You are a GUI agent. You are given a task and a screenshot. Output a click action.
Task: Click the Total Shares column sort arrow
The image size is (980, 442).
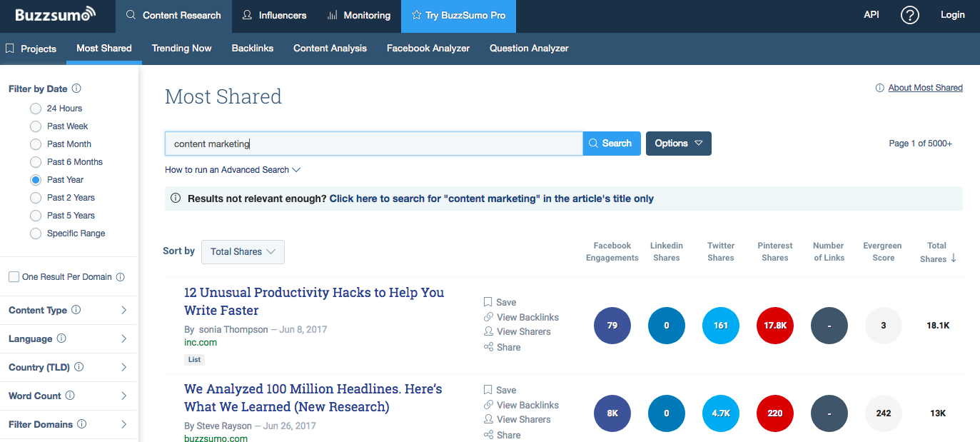point(954,258)
